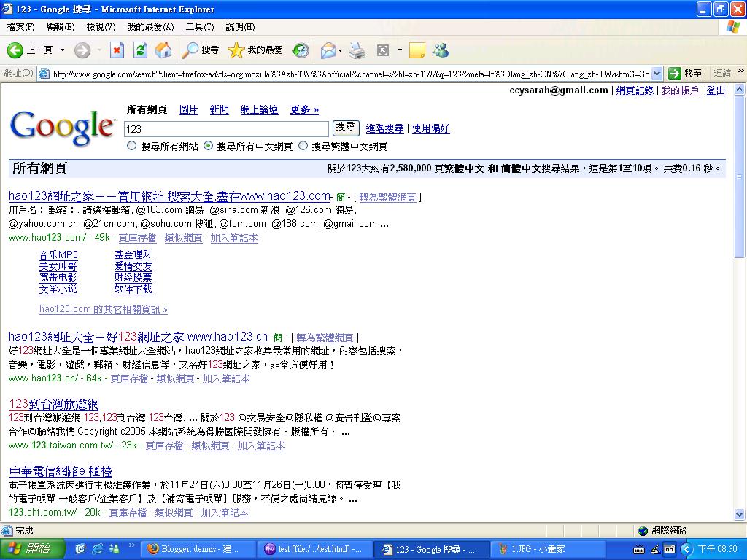The height and width of the screenshot is (560, 747).
Task: Click the vertical scrollbar thumb
Action: [740, 176]
